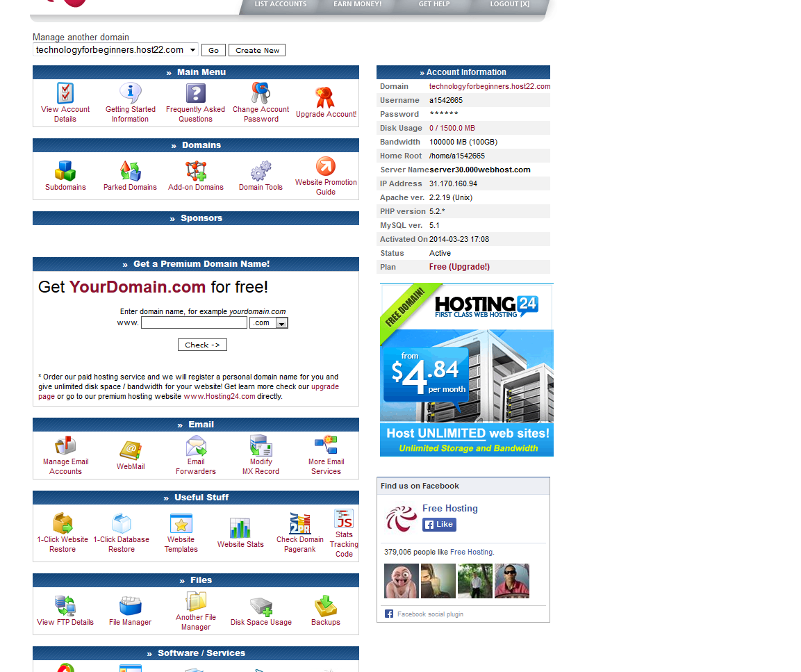Click the Facebook social plugin link
This screenshot has width=801, height=672.
click(430, 614)
